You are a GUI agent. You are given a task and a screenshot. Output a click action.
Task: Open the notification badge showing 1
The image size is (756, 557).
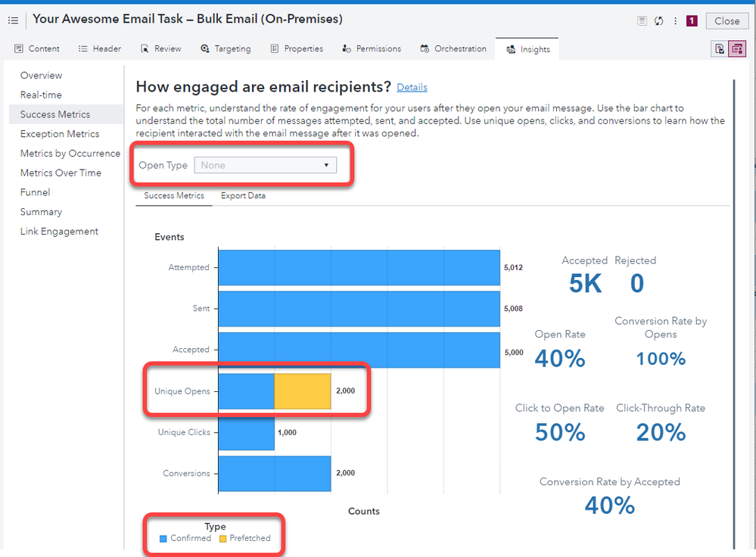pos(692,20)
